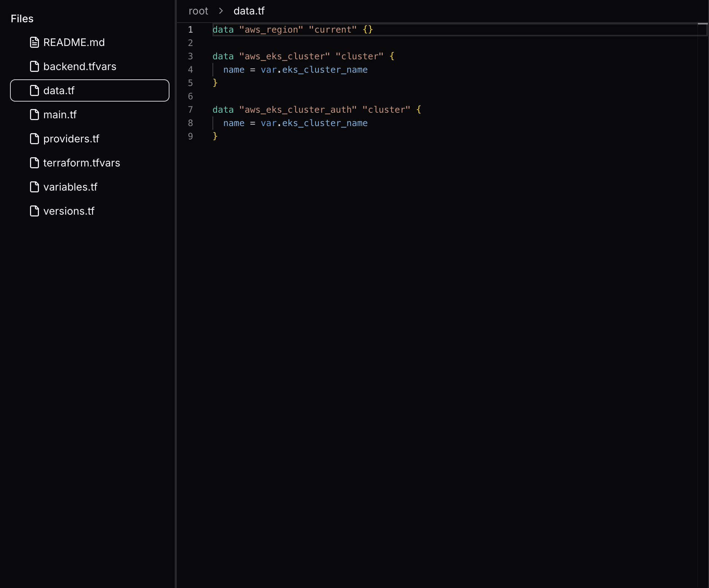Viewport: 709px width, 588px height.
Task: Click line number 7 in the gutter
Action: click(191, 110)
